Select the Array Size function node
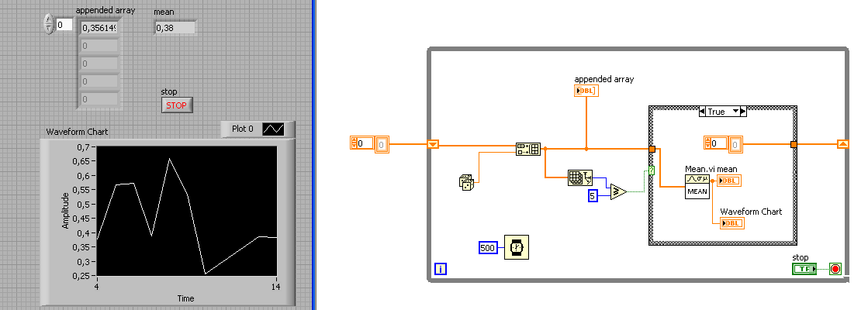 [x=580, y=177]
